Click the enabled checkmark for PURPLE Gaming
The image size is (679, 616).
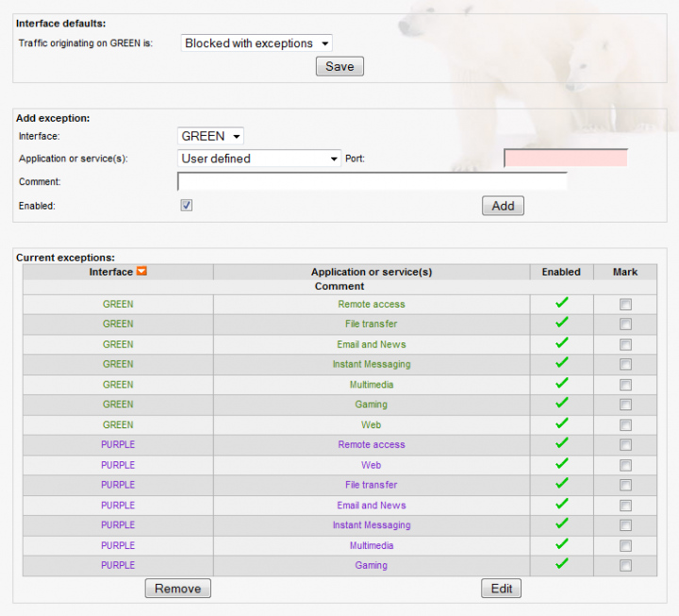point(562,564)
